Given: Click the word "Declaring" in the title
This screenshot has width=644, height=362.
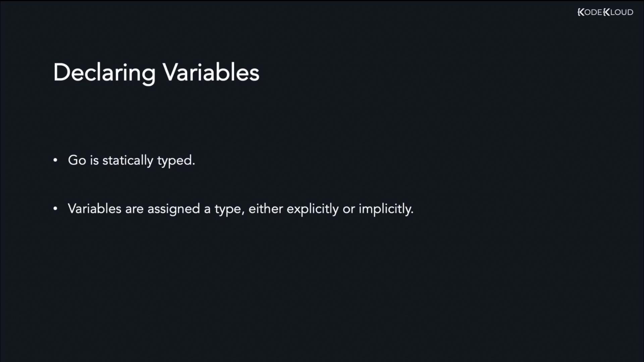Looking at the screenshot, I should pyautogui.click(x=104, y=72).
